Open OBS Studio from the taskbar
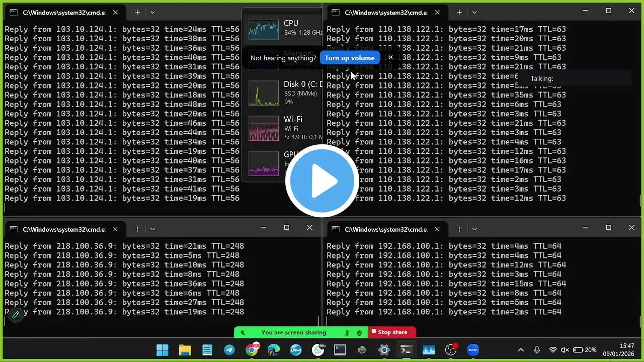 point(451,350)
